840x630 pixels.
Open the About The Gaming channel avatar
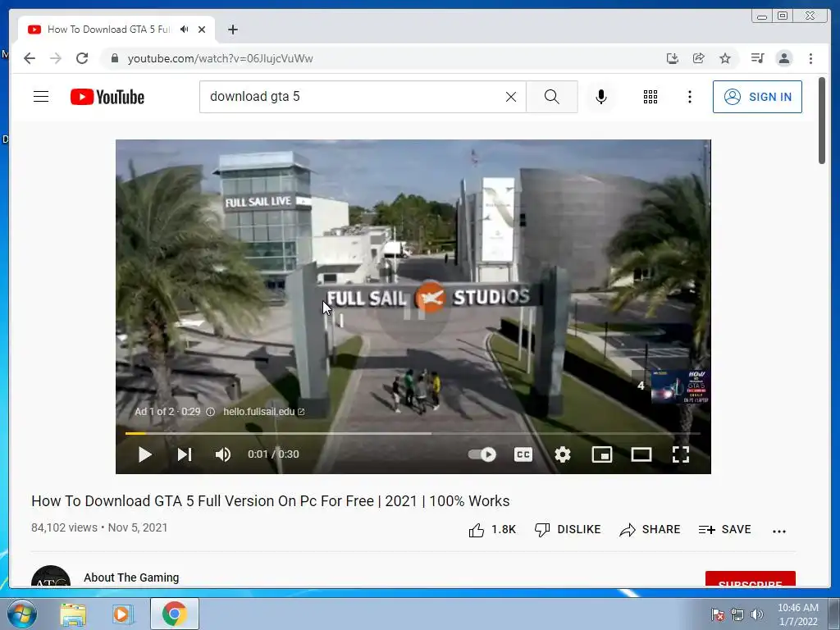51,577
